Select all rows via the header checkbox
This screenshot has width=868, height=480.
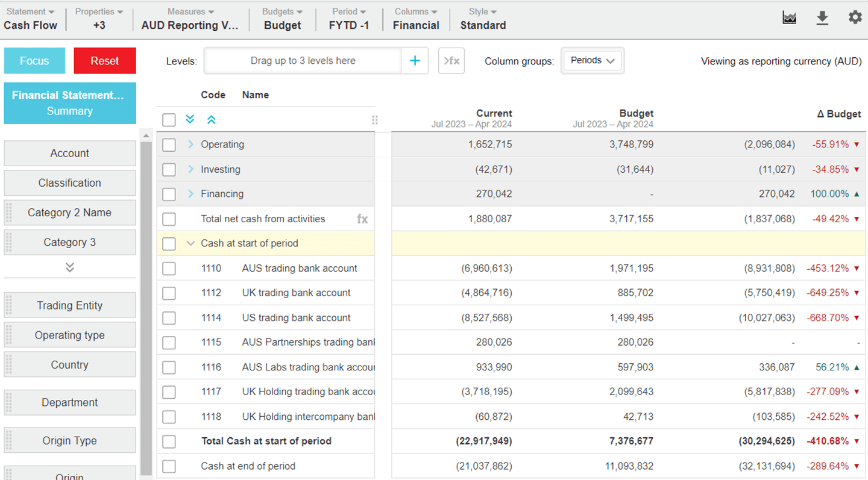169,119
